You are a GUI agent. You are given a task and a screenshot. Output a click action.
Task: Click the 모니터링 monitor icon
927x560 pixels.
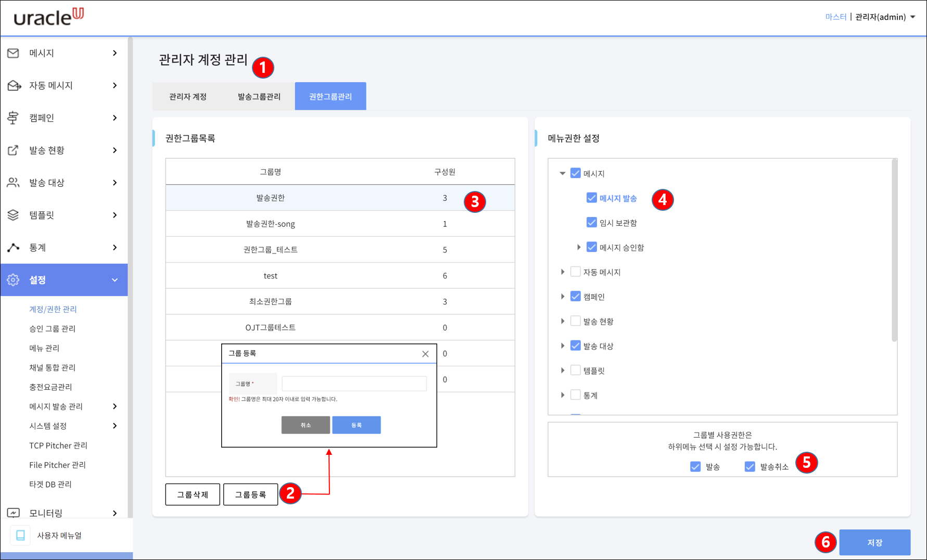[x=13, y=513]
